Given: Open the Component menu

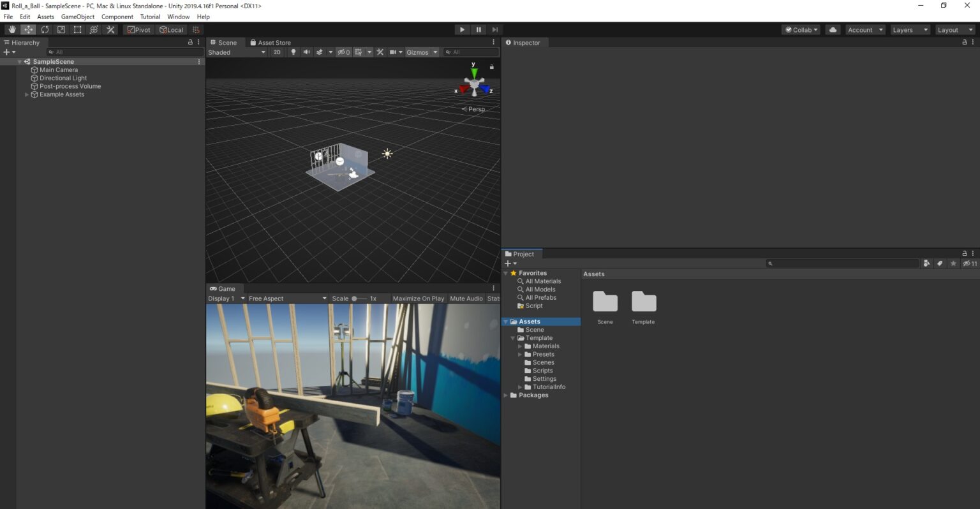Looking at the screenshot, I should (117, 17).
